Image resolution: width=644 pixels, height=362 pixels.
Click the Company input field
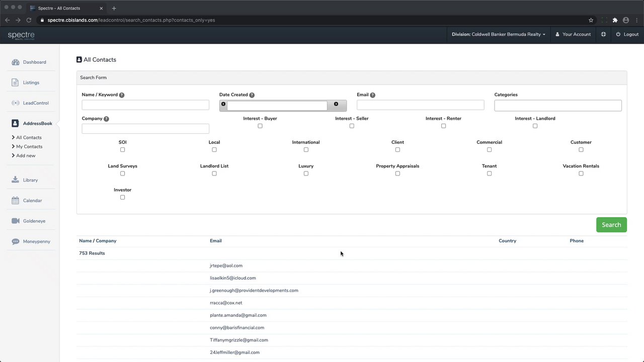click(x=145, y=129)
